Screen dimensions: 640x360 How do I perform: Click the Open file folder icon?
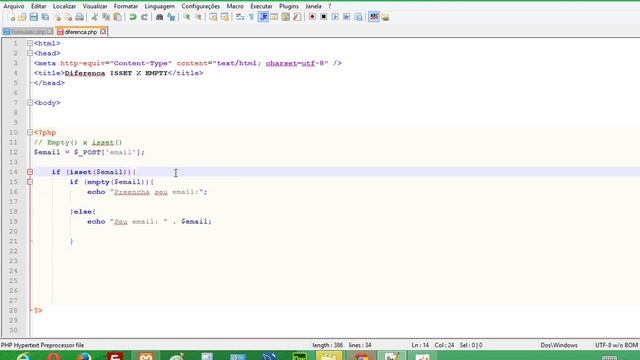tap(22, 17)
